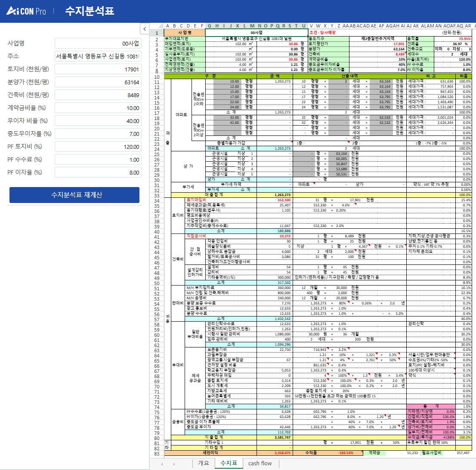Click the 분양가 (천원/평) field
Screen dimensions: 476x470
[98, 83]
